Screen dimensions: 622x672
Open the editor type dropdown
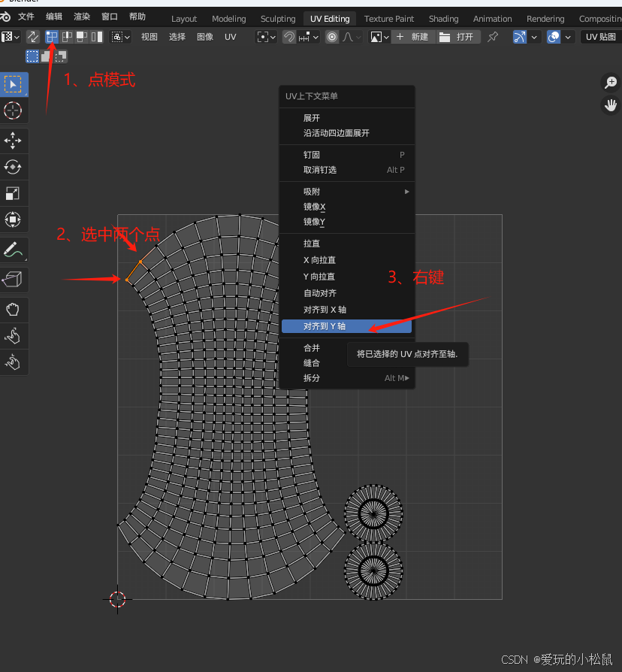(11, 37)
